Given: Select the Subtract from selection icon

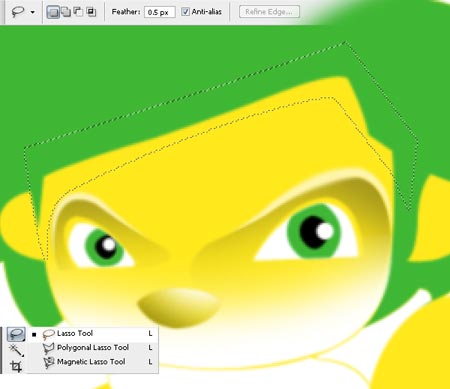Looking at the screenshot, I should [x=78, y=12].
